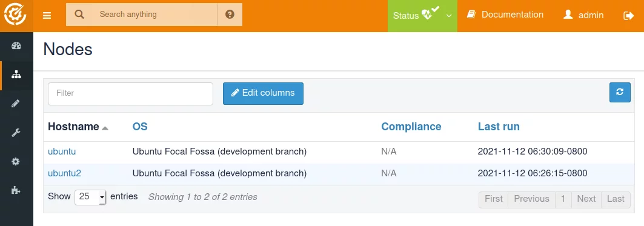Click last run 2021-11-12 06:30:09-0800
This screenshot has width=644, height=226.
[x=533, y=151]
